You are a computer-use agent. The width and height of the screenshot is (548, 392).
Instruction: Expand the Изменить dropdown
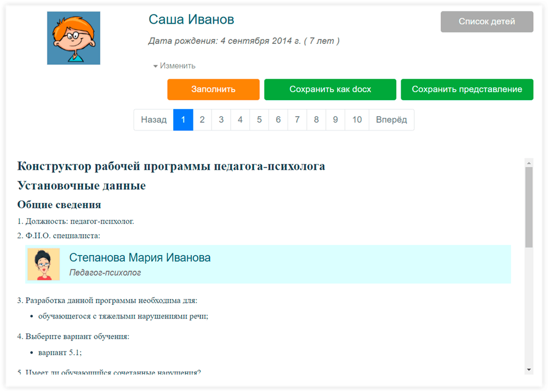(x=174, y=66)
